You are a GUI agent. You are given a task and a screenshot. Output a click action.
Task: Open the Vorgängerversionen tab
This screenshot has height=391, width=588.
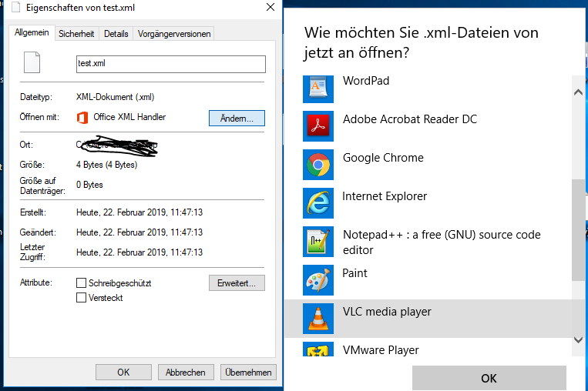(174, 34)
